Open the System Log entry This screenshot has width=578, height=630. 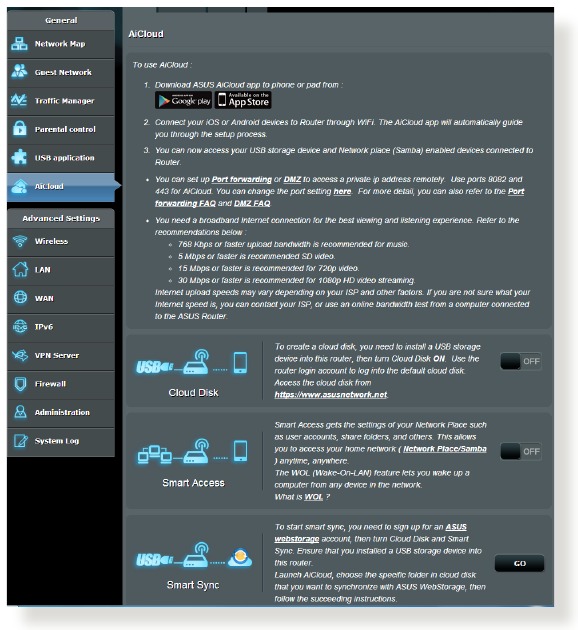click(x=61, y=441)
